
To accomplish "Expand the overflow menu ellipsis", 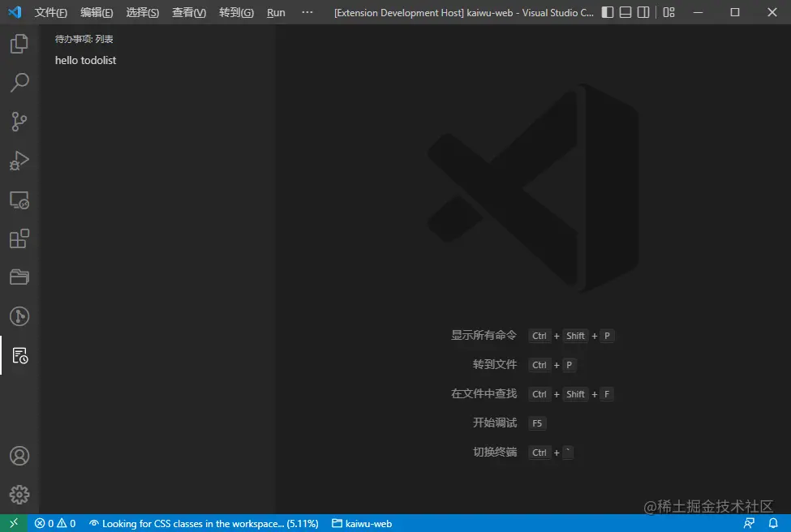I will pos(307,12).
